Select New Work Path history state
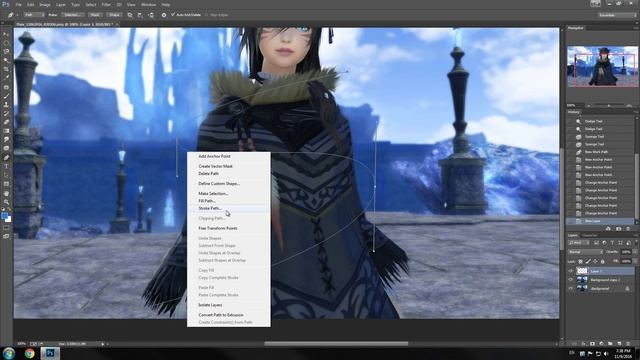 point(596,152)
